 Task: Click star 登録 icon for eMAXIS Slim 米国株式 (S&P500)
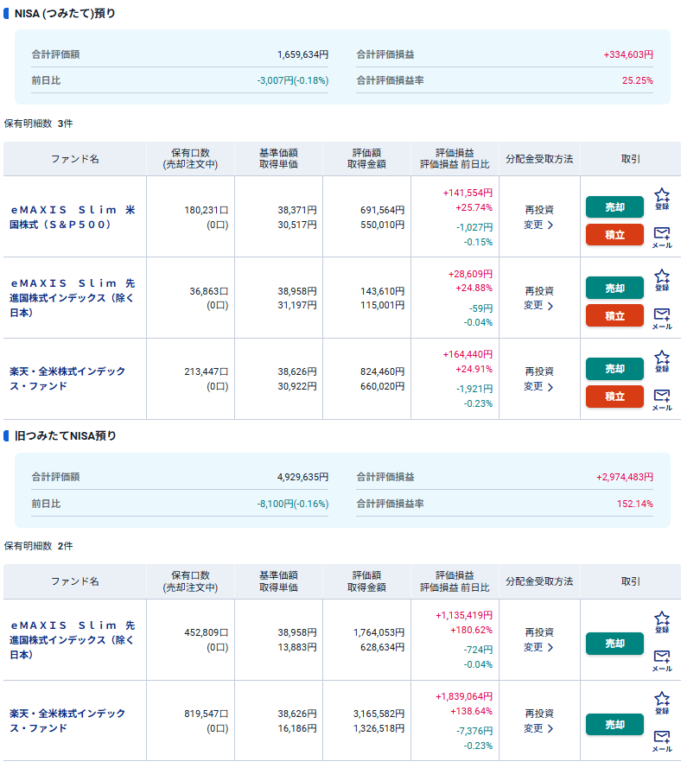[x=661, y=198]
